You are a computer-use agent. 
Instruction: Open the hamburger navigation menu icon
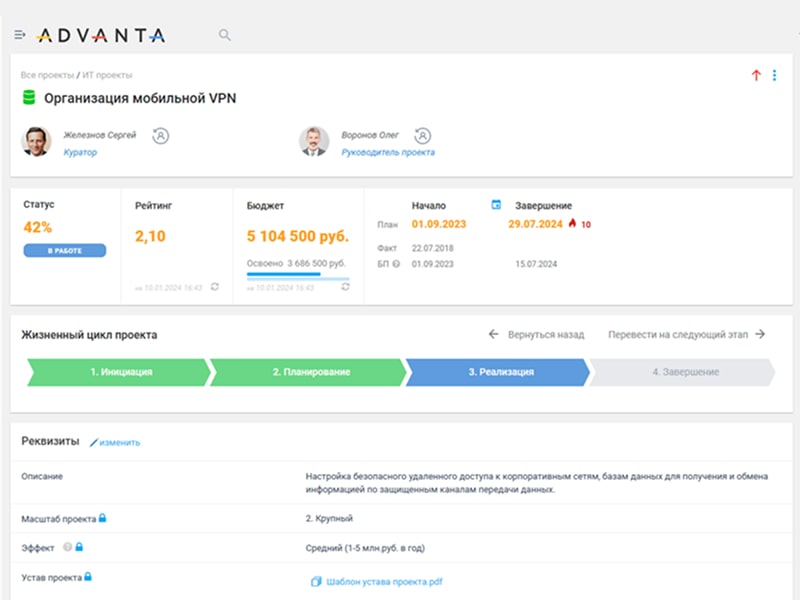point(20,35)
